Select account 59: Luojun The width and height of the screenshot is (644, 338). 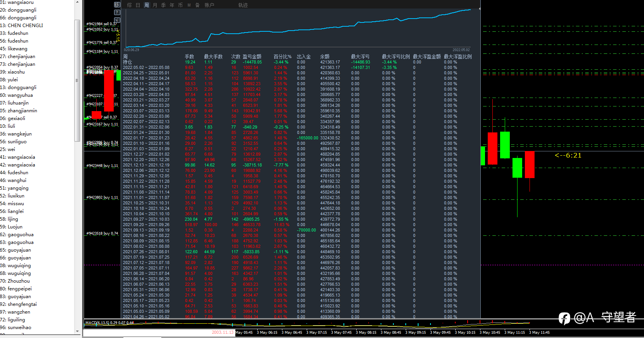point(11,227)
